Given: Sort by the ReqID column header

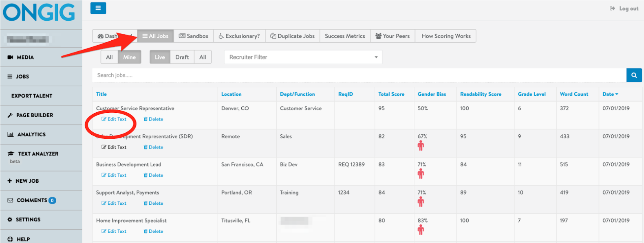Looking at the screenshot, I should (x=345, y=94).
